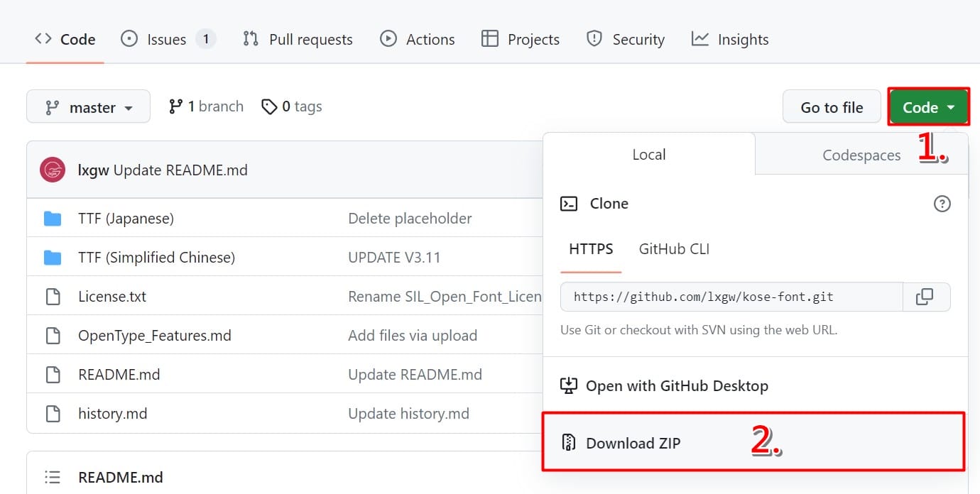The image size is (980, 494).
Task: Click the green Code dropdown button
Action: [929, 107]
